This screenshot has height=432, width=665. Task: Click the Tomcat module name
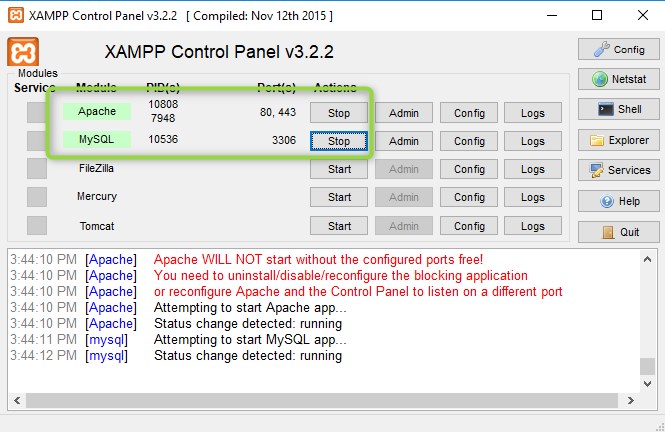pyautogui.click(x=97, y=226)
